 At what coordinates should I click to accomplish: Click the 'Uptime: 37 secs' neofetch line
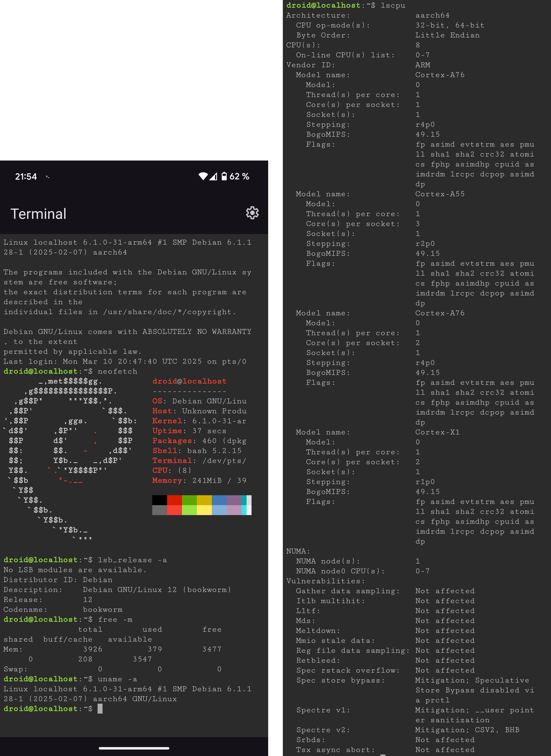189,431
